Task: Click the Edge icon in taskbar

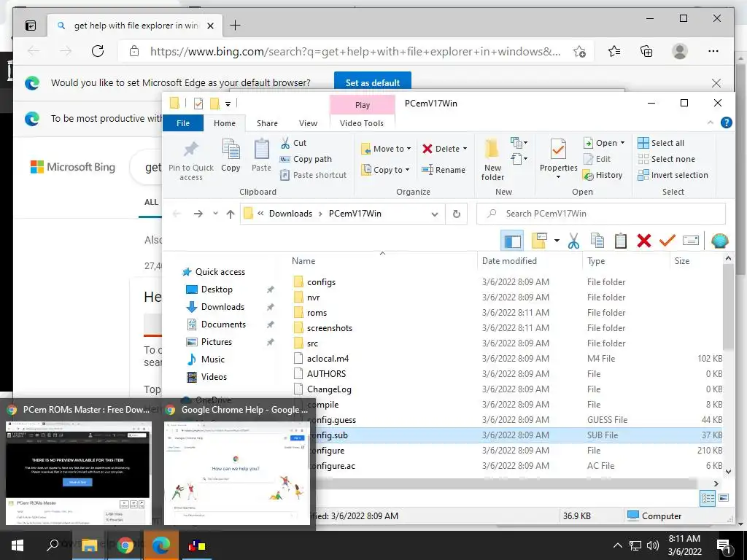Action: point(161,545)
